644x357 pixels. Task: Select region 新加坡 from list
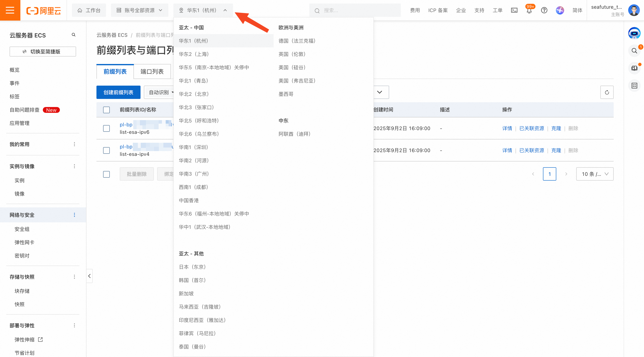click(186, 294)
